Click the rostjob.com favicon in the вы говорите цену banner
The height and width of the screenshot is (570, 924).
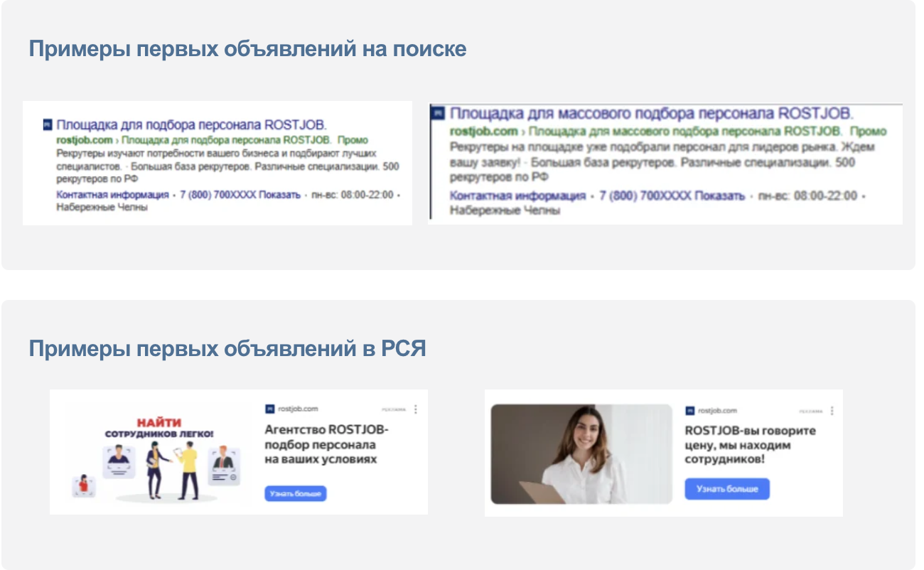pyautogui.click(x=689, y=411)
